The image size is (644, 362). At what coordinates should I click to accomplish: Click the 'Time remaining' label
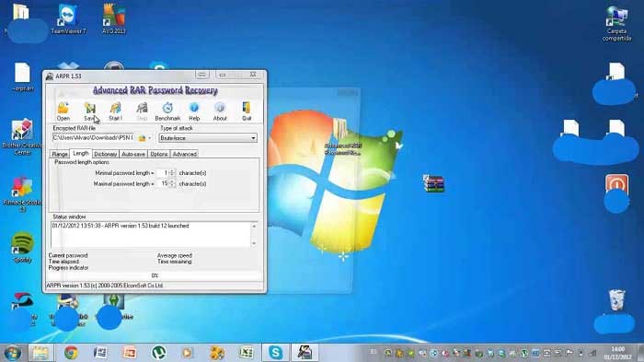[175, 262]
